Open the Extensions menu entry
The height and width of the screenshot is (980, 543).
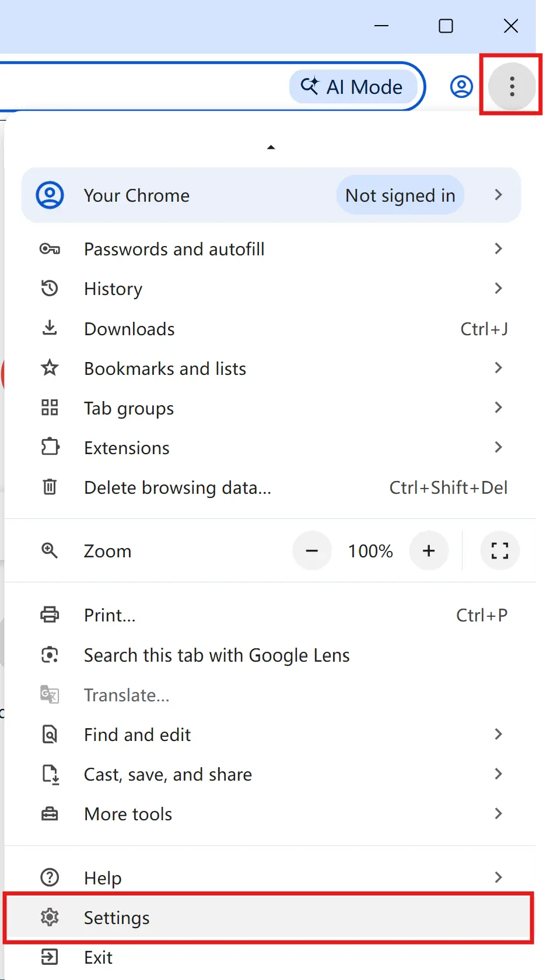point(271,448)
